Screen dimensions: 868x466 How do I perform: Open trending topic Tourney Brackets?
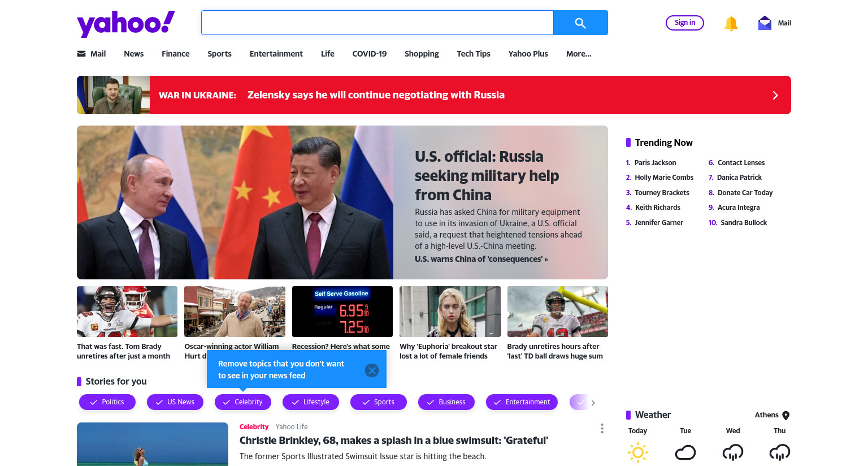point(662,193)
